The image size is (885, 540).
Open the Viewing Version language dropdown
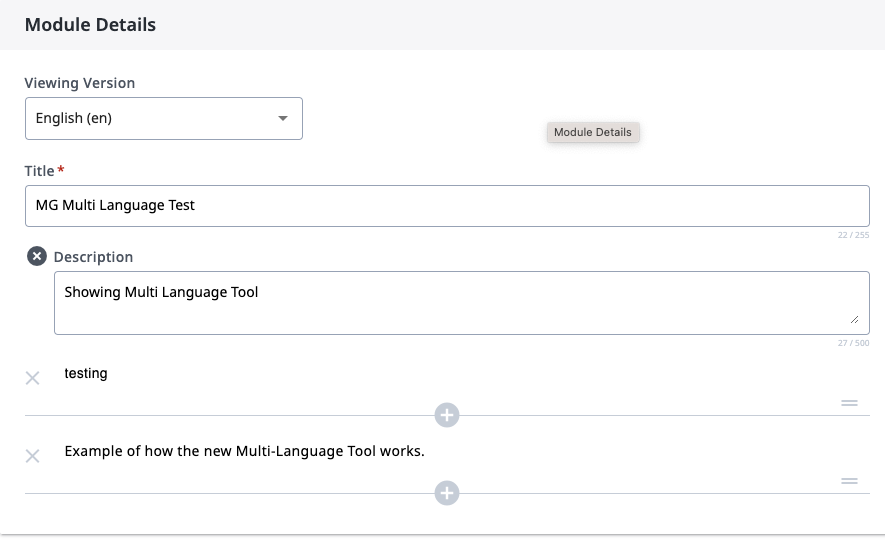[x=164, y=118]
